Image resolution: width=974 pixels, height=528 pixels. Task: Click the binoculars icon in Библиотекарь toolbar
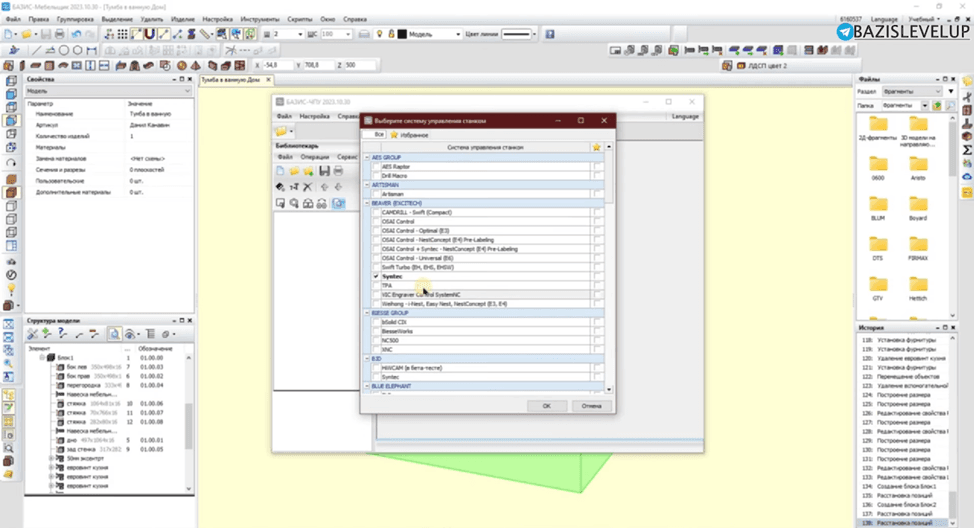coord(321,204)
